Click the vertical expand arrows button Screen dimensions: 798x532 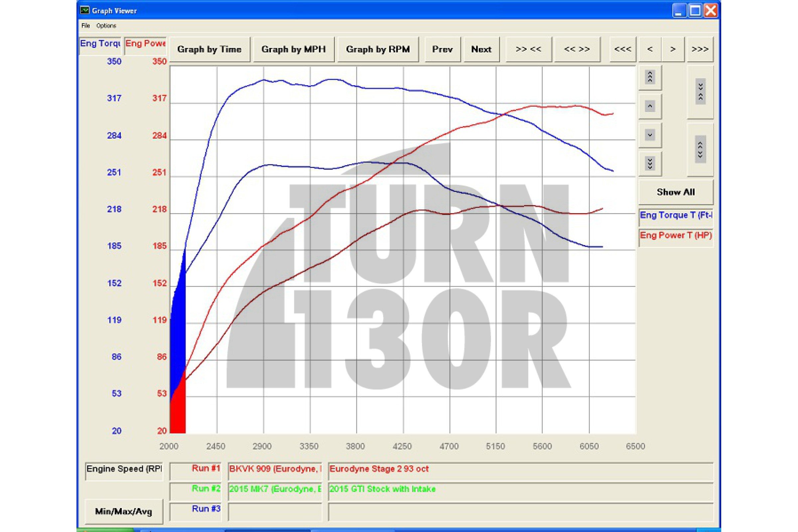pyautogui.click(x=700, y=149)
